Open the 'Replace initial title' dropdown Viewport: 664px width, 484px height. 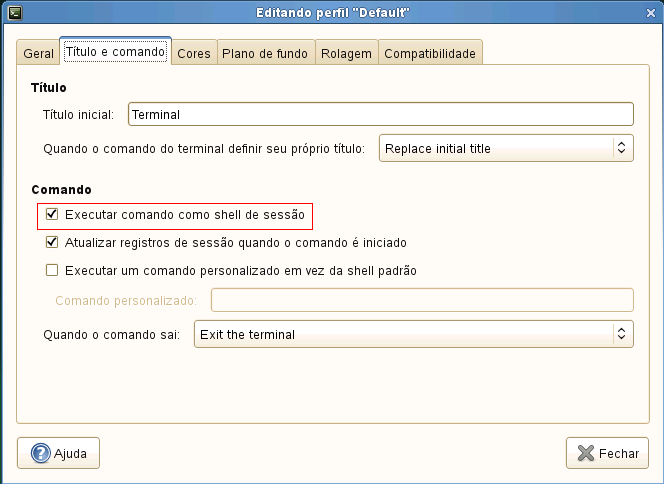point(506,149)
